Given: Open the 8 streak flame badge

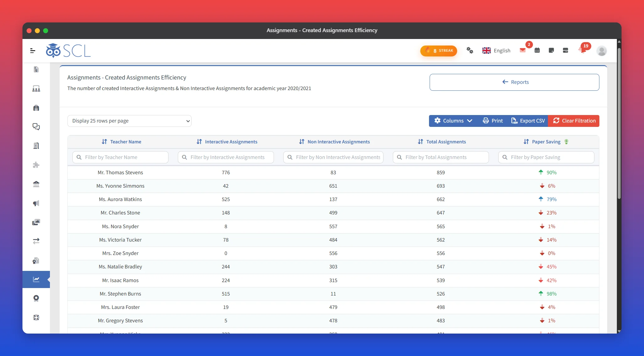Looking at the screenshot, I should [x=438, y=51].
